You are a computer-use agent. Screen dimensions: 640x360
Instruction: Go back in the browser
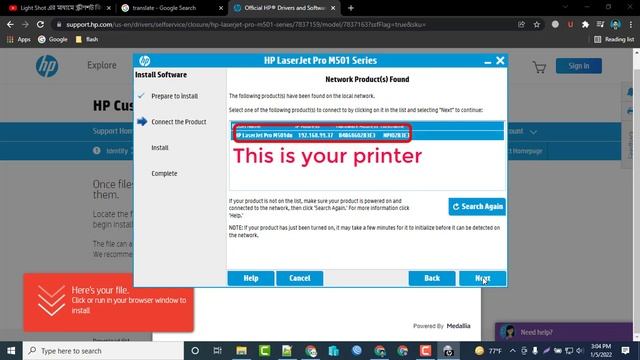pyautogui.click(x=10, y=24)
